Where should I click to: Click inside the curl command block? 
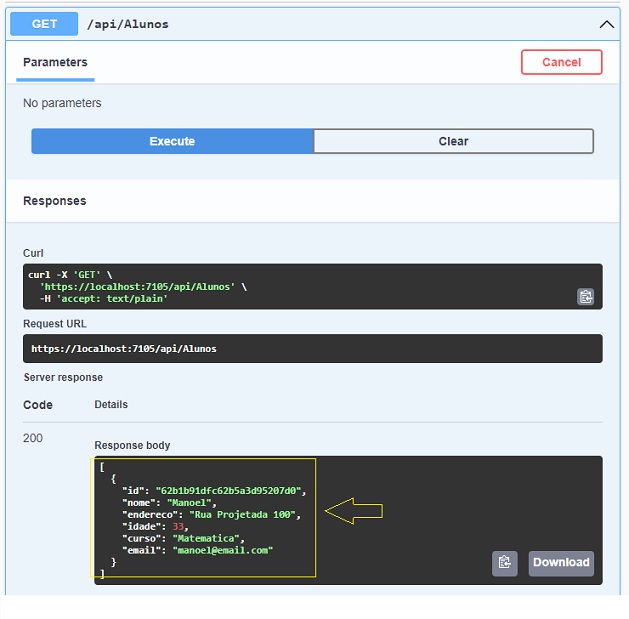point(300,286)
